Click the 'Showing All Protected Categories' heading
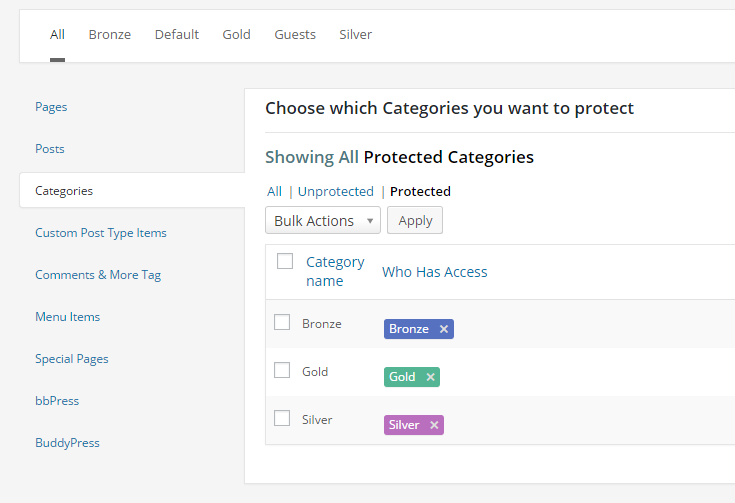This screenshot has width=735, height=503. click(399, 157)
